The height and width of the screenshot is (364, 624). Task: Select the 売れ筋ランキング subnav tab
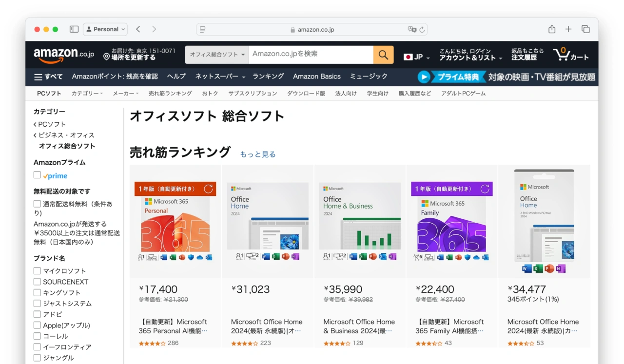click(170, 94)
